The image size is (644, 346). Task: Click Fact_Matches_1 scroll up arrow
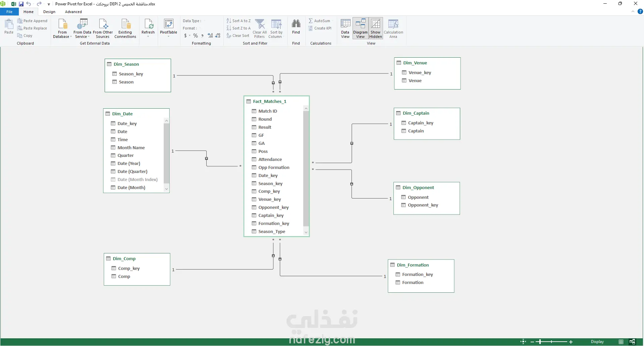tap(306, 109)
